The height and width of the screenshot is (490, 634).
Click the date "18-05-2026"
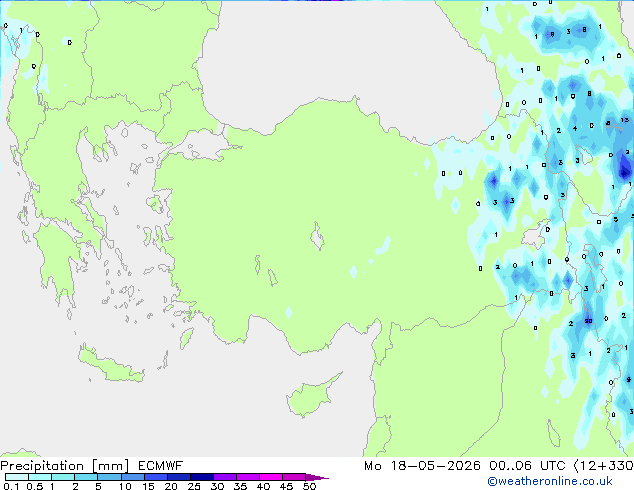(436, 466)
